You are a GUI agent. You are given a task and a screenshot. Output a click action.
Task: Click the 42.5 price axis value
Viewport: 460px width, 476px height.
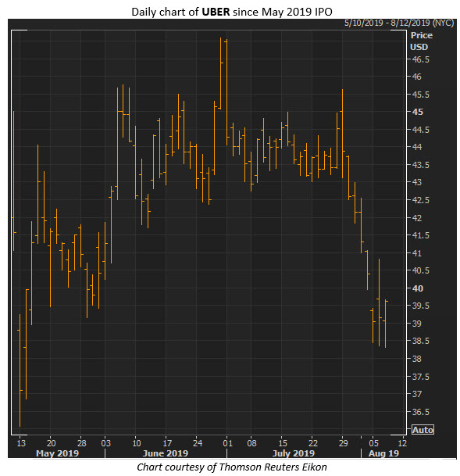coord(421,200)
